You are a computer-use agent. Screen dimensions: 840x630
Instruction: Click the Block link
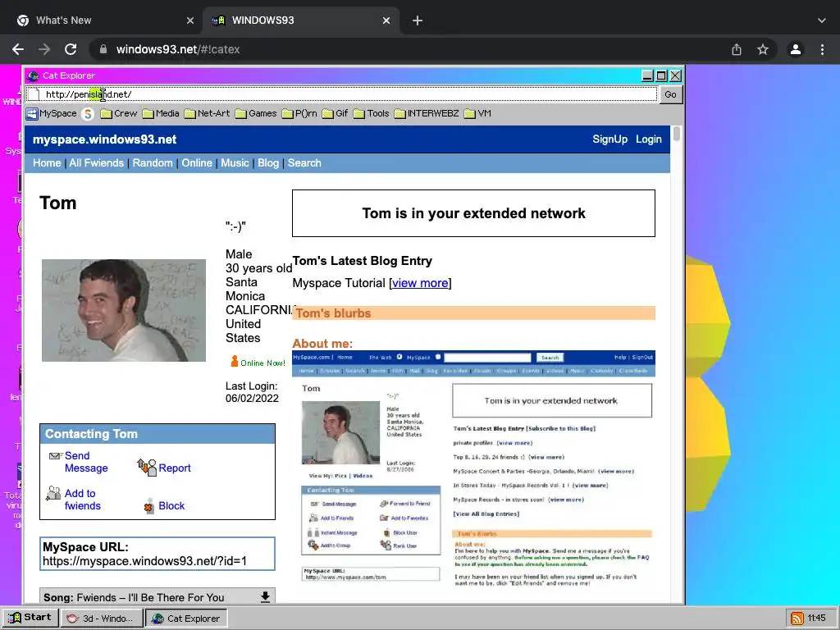click(171, 505)
